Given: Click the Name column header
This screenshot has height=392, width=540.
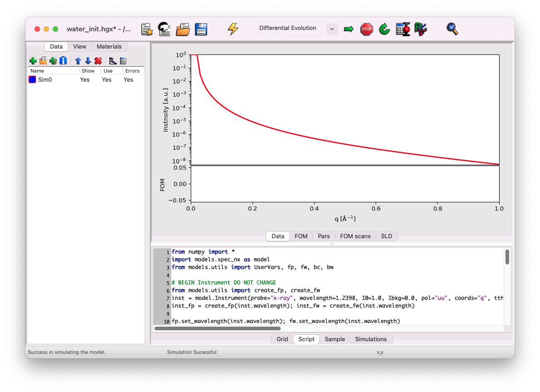Looking at the screenshot, I should coord(54,71).
